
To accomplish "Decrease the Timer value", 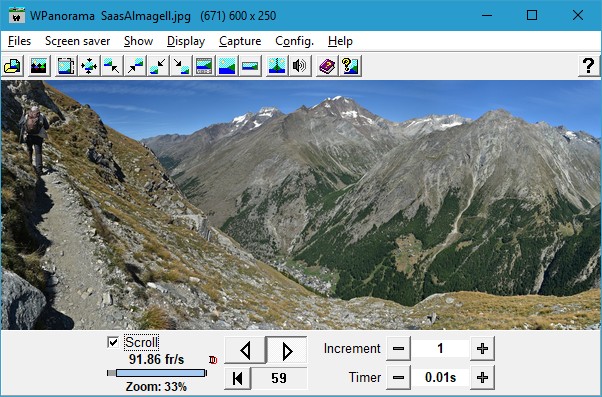I will coord(398,378).
